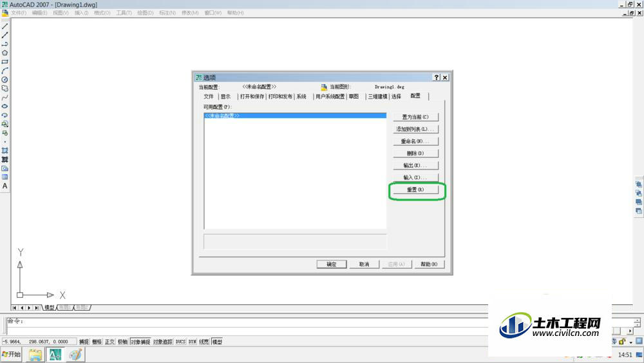Click the 取消 cancel button

click(365, 264)
